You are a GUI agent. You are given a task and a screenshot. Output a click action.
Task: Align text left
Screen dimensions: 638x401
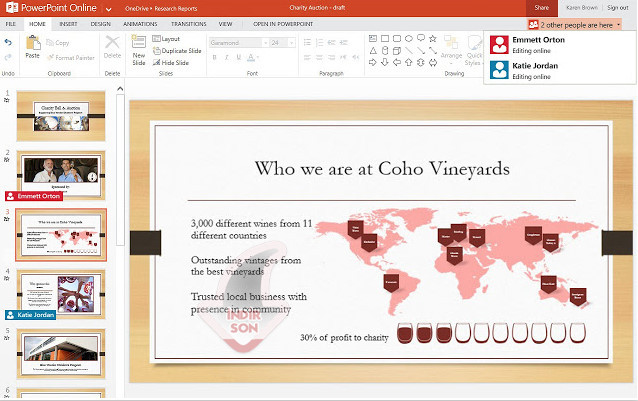click(308, 57)
